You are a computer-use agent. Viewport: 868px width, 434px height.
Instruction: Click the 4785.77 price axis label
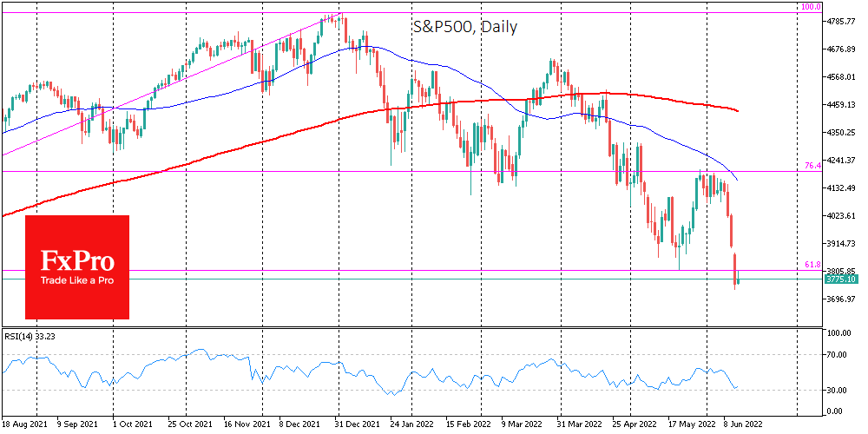[841, 21]
